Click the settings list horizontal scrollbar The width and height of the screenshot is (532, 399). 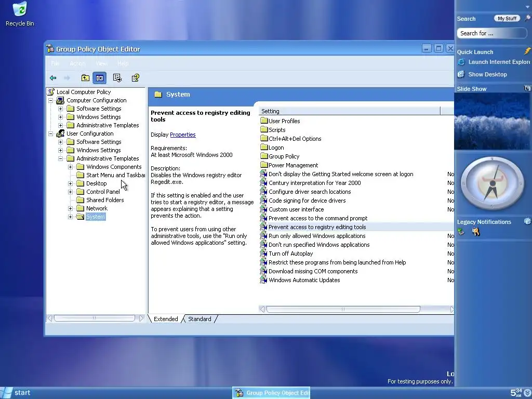pos(343,309)
